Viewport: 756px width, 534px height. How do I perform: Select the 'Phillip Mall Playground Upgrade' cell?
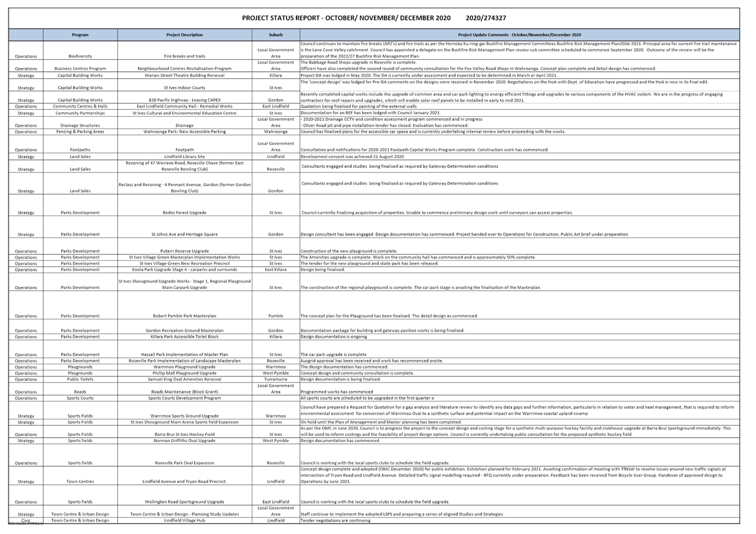click(185, 373)
